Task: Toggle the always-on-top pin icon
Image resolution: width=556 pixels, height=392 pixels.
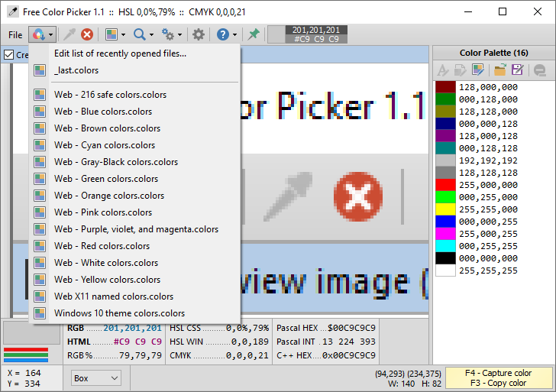Action: pyautogui.click(x=254, y=34)
